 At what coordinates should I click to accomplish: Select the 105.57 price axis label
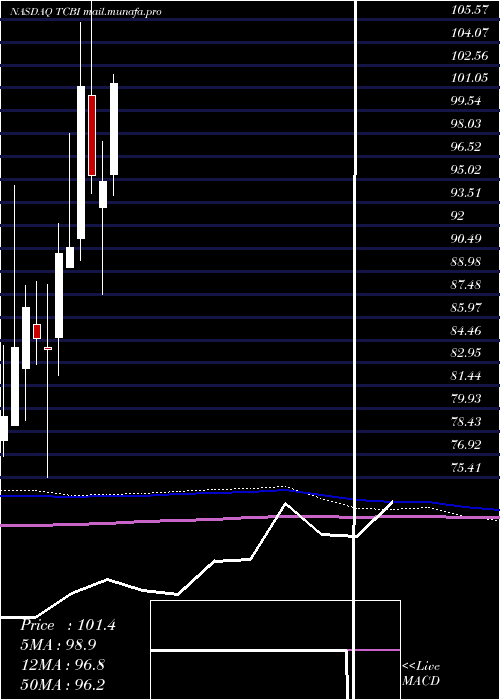(x=469, y=10)
